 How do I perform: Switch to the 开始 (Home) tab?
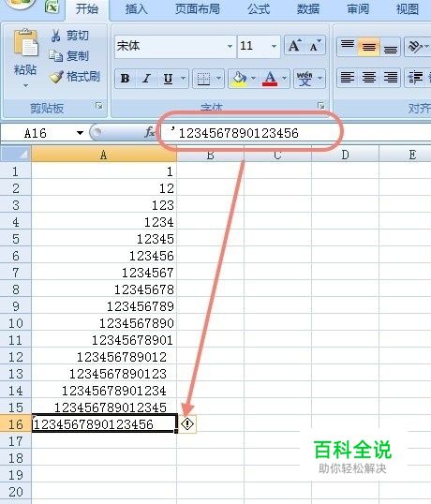[87, 8]
